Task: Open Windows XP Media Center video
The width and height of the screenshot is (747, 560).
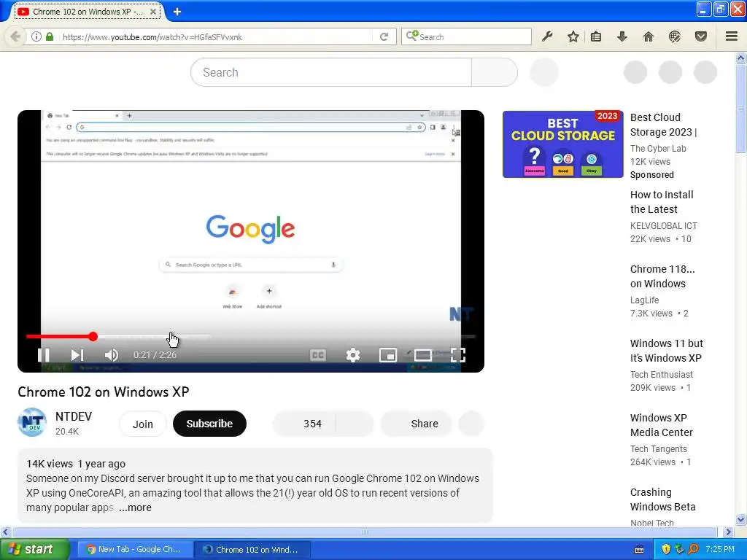Action: coord(661,425)
